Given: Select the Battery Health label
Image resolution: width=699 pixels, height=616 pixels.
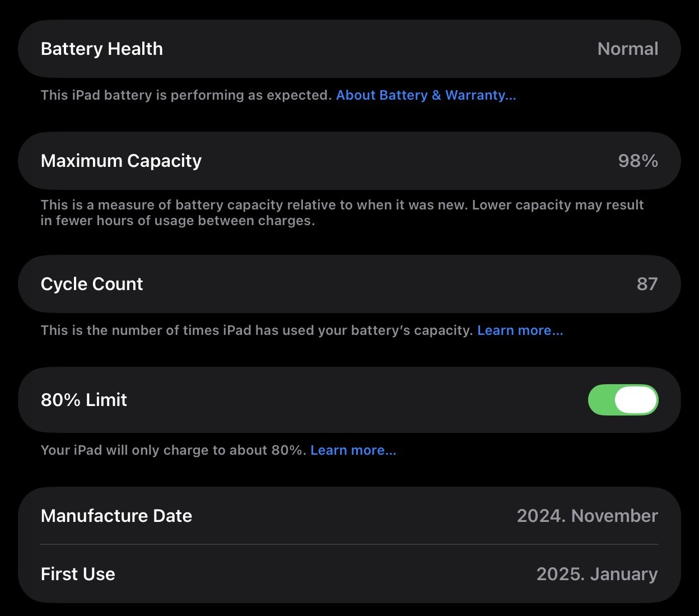Looking at the screenshot, I should click(x=102, y=49).
